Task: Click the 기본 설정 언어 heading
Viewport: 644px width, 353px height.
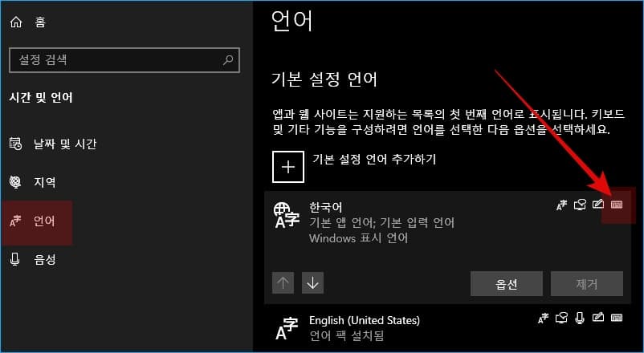Action: 324,79
